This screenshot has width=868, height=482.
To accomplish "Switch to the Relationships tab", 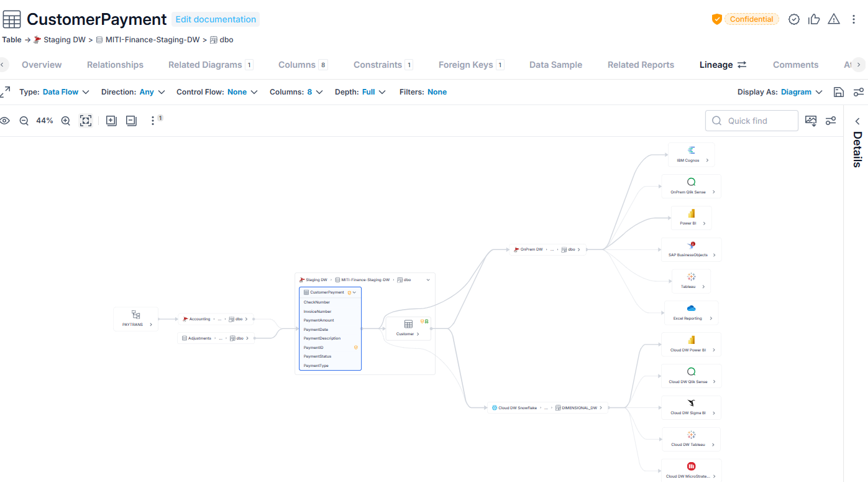I will [115, 65].
